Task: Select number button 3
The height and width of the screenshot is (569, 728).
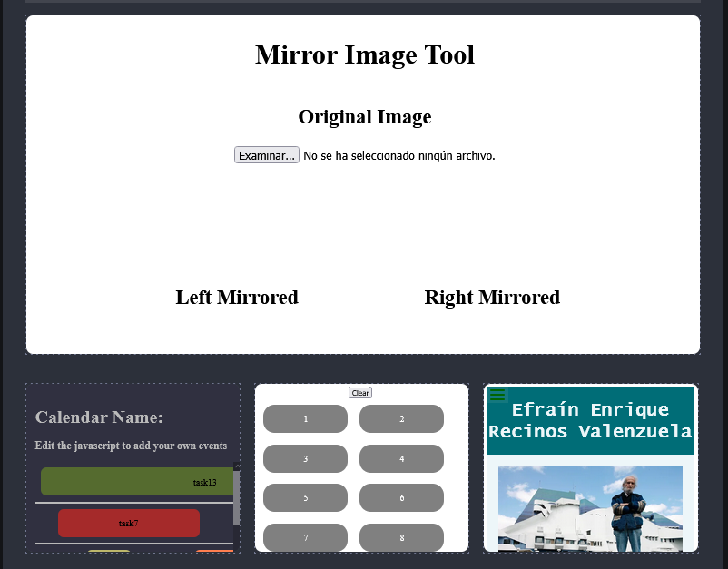Action: [x=305, y=458]
